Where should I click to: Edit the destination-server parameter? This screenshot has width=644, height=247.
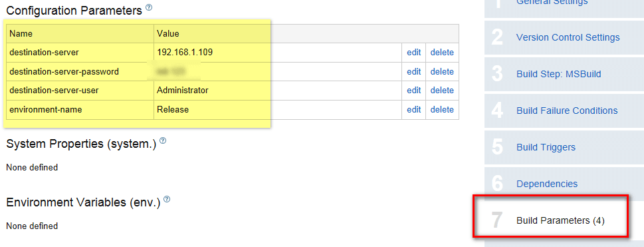pos(414,53)
